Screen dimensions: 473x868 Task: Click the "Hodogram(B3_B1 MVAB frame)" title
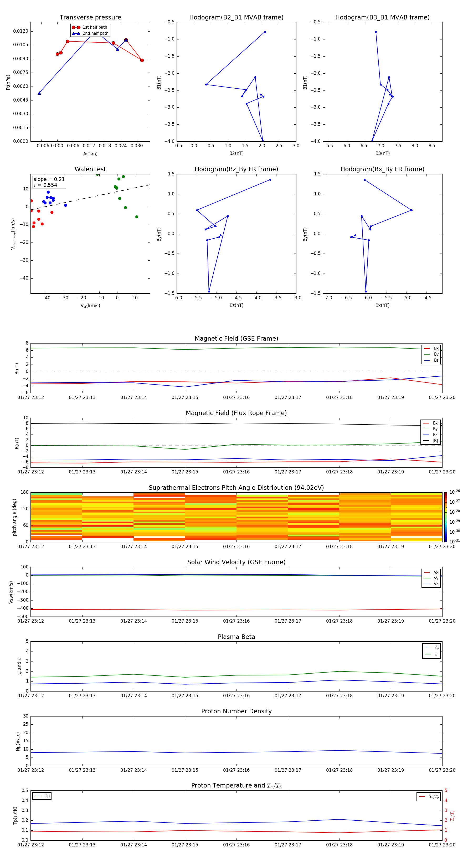(382, 17)
